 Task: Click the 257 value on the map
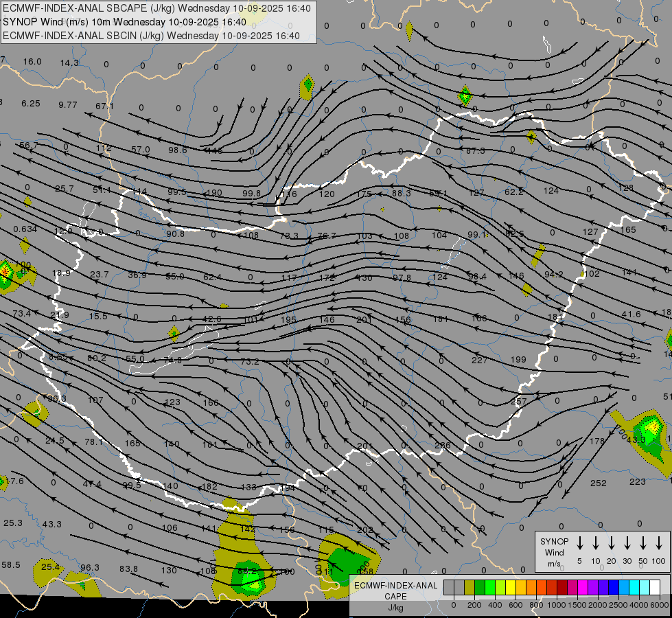(518, 402)
